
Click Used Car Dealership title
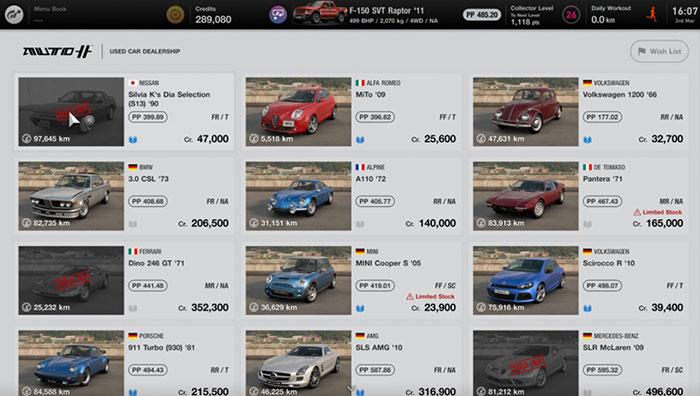[x=145, y=51]
